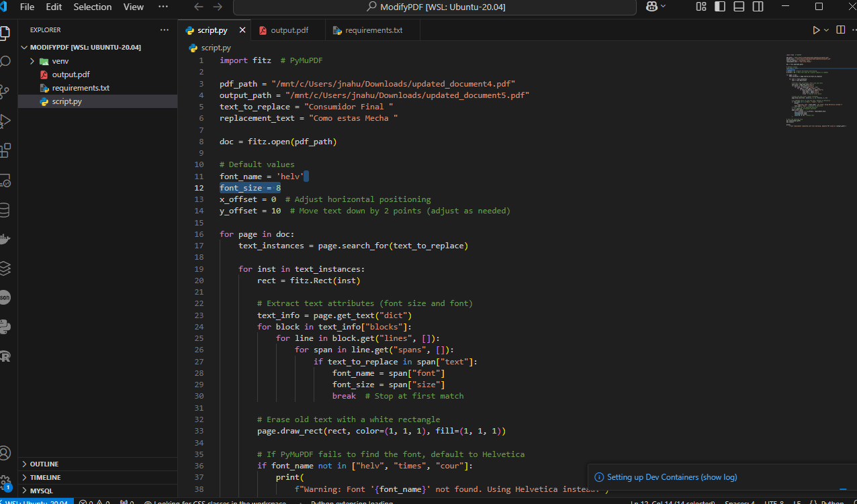This screenshot has width=857, height=504.
Task: Run the Python file with play button
Action: pos(816,30)
